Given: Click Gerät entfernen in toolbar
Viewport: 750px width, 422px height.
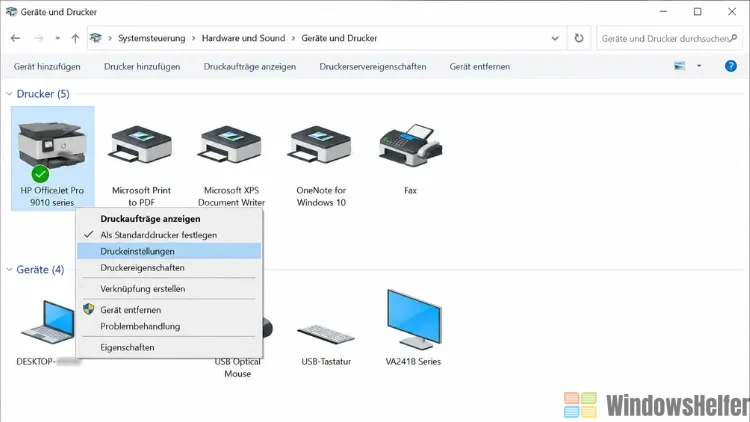Looking at the screenshot, I should [479, 67].
